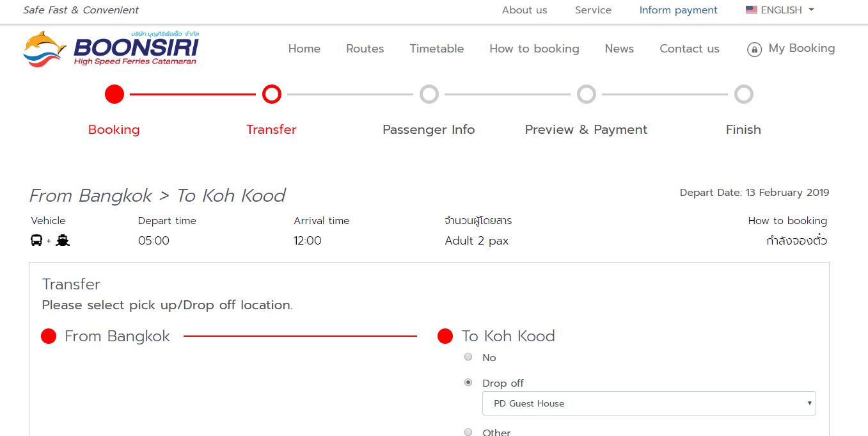Viewport: 868px width, 436px height.
Task: Click the ferry boat vehicle icon
Action: [63, 241]
